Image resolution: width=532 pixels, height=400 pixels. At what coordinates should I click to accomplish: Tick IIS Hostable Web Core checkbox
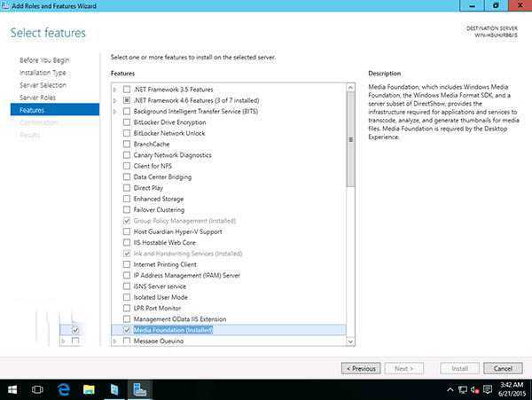pyautogui.click(x=127, y=243)
